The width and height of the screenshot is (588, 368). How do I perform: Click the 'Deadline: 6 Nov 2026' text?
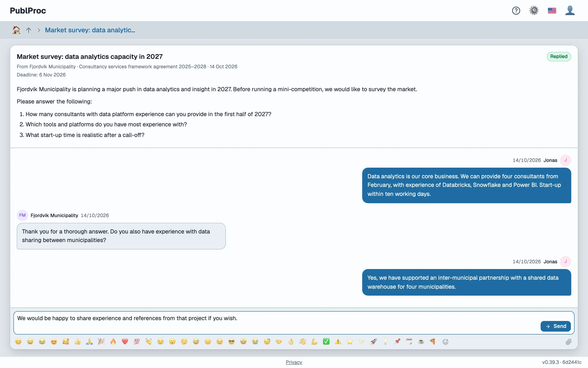[x=41, y=75]
